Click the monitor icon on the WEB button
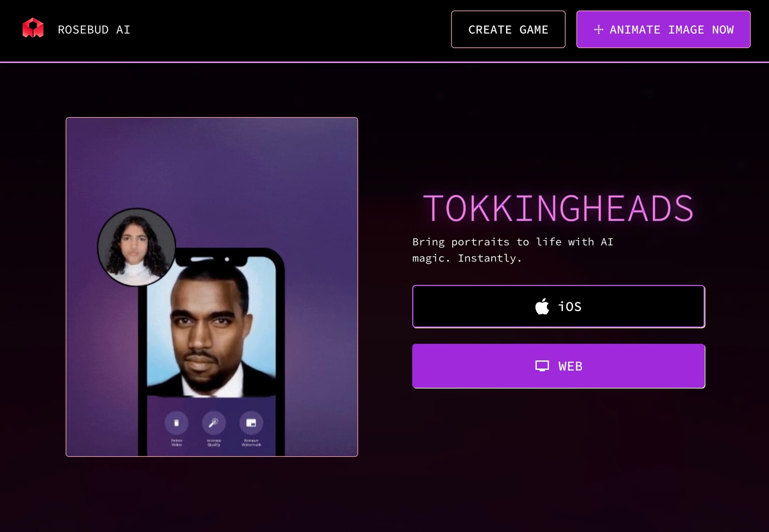The height and width of the screenshot is (532, 769). [x=542, y=366]
